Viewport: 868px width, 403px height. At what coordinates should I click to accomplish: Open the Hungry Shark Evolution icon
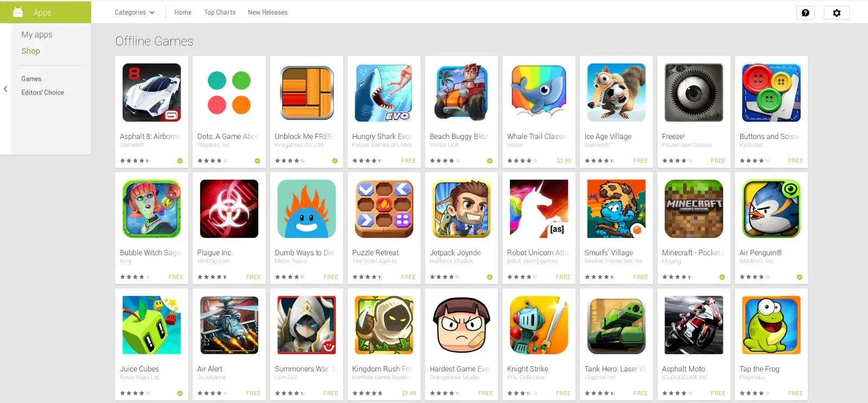(x=384, y=92)
